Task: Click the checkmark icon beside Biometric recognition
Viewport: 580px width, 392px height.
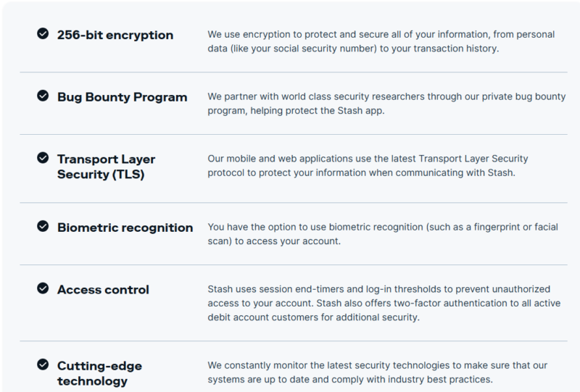Action: point(43,226)
